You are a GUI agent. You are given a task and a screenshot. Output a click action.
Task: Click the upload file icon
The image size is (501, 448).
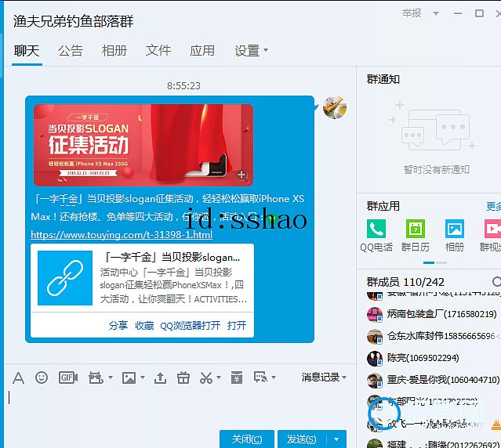pyautogui.click(x=160, y=378)
